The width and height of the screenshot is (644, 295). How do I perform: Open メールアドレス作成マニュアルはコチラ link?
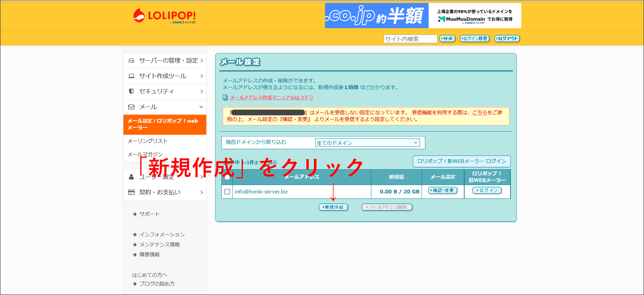coord(272,98)
